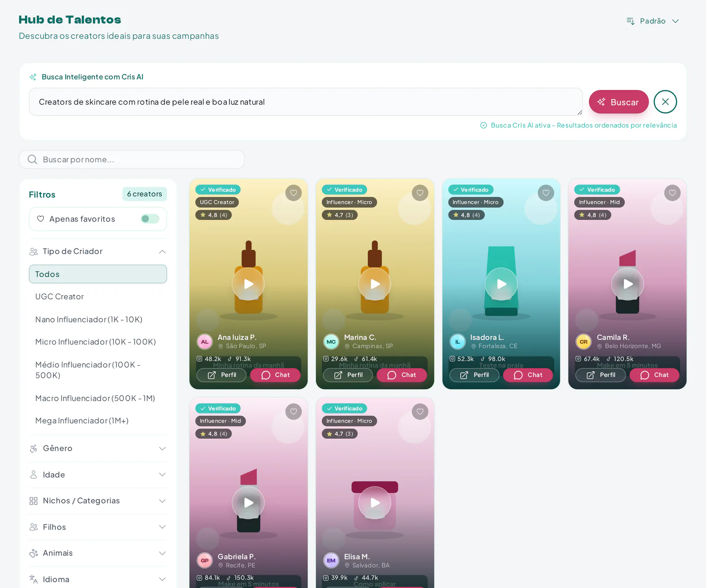The width and height of the screenshot is (706, 588).
Task: Open the Padrão sort dropdown
Action: tap(653, 21)
